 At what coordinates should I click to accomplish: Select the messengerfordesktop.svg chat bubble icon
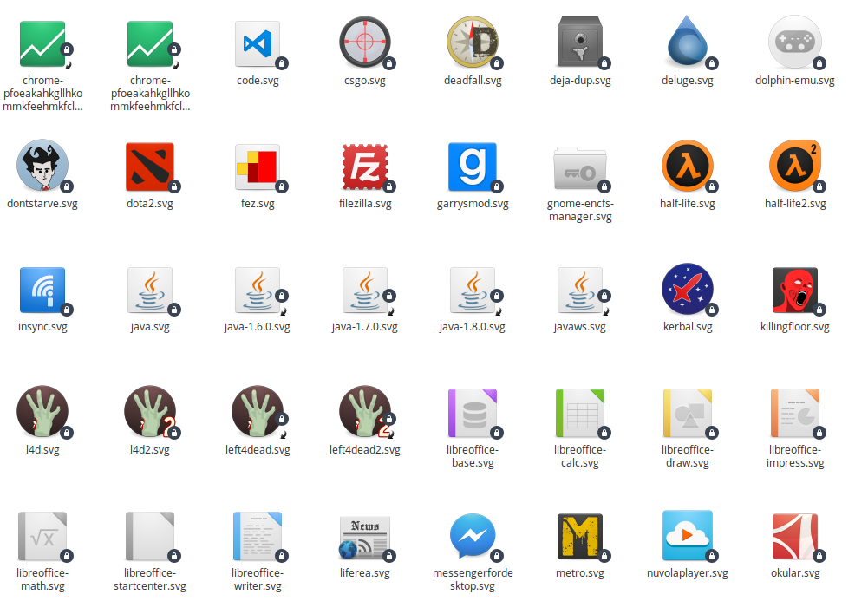coord(473,536)
